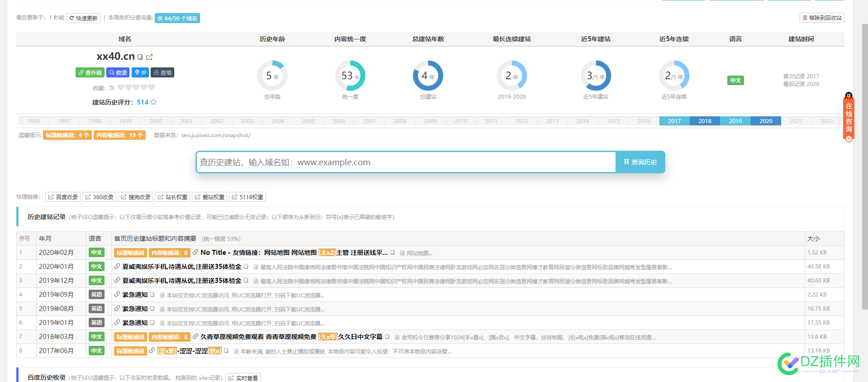The image size is (868, 382).
Task: Click the 内容敏感词: 15 个 badge
Action: click(x=119, y=135)
